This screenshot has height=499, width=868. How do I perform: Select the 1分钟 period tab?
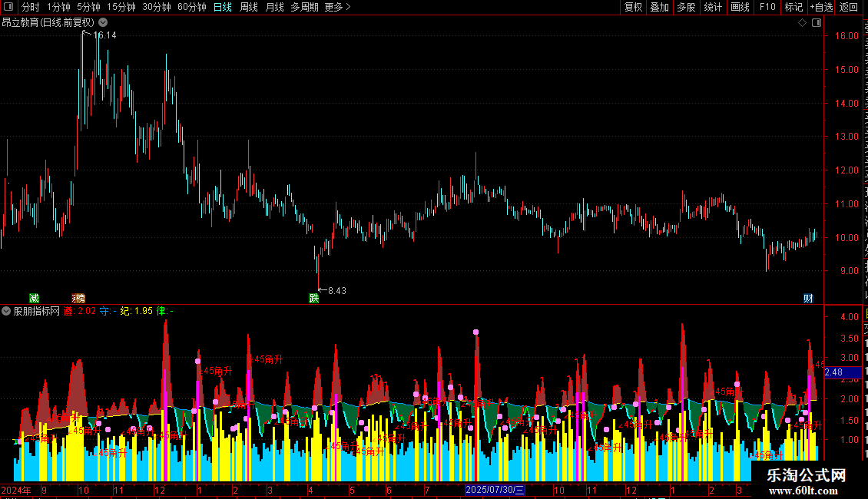[x=58, y=7]
